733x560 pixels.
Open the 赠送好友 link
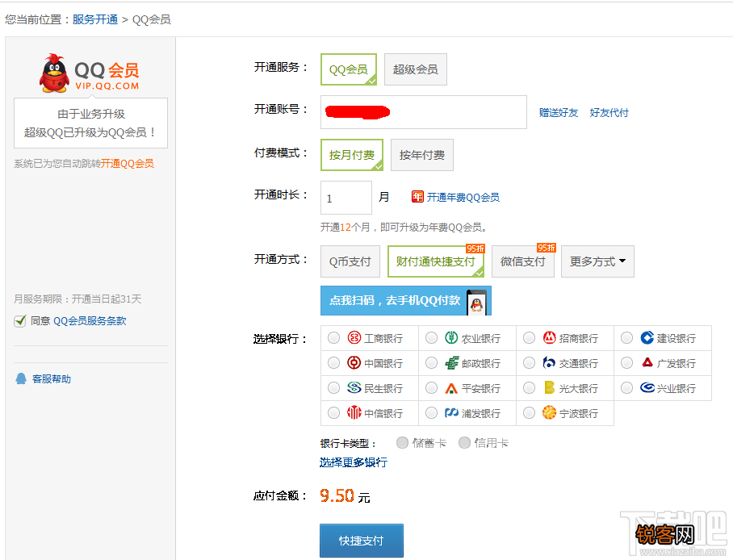(559, 113)
